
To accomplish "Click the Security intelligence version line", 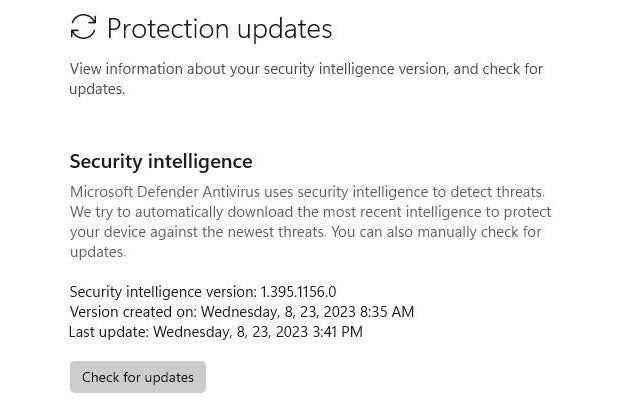I will pos(202,291).
